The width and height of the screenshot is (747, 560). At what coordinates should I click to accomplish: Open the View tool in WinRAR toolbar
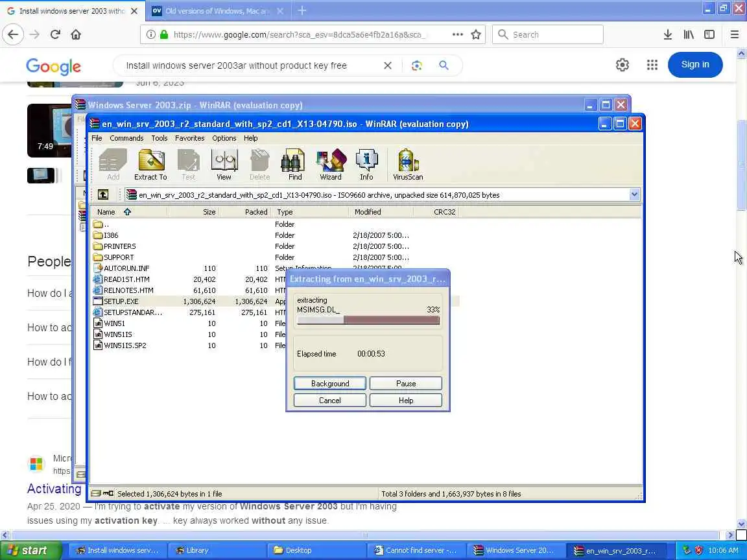pyautogui.click(x=224, y=165)
